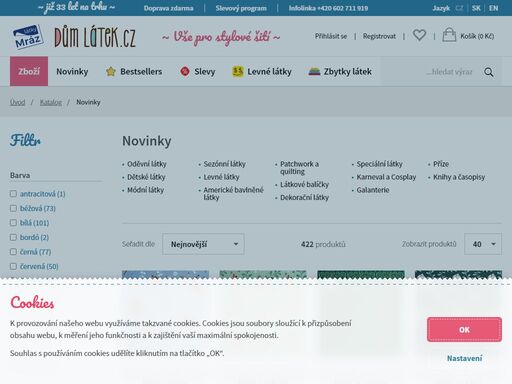Select the černá color checkbox
The image size is (512, 384).
click(13, 252)
